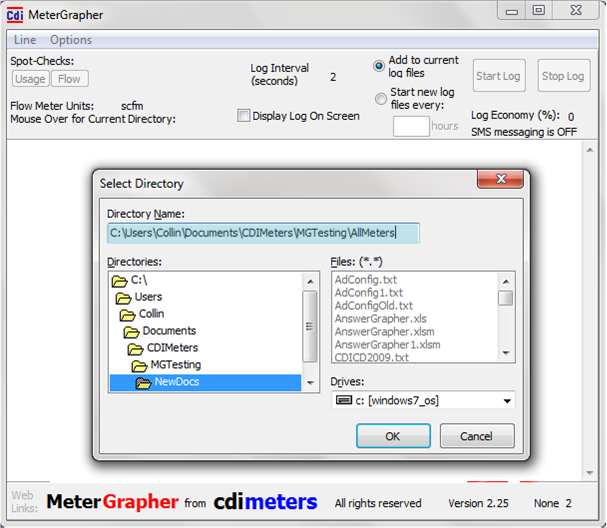Click the Documents folder icon
Image resolution: width=607 pixels, height=528 pixels.
pos(131,332)
